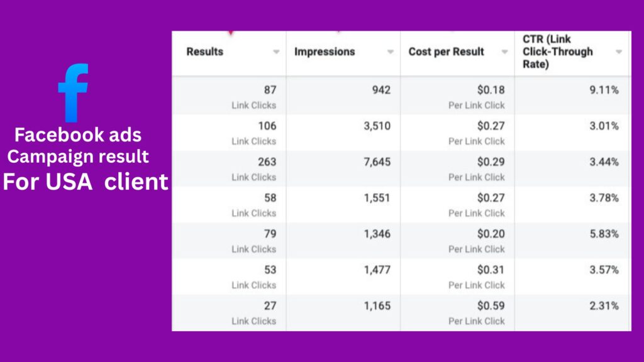Click the "For USA client" heading text
Image resolution: width=644 pixels, height=362 pixels.
(x=85, y=182)
